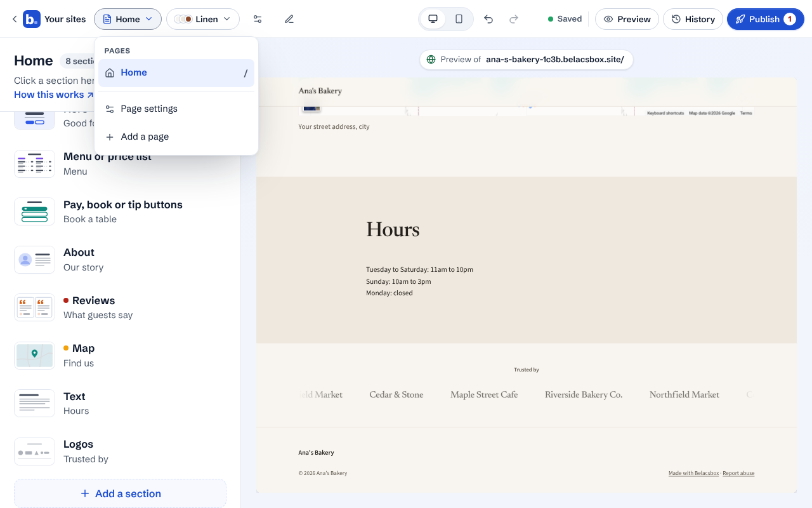
Task: Click the Preview button
Action: (627, 19)
